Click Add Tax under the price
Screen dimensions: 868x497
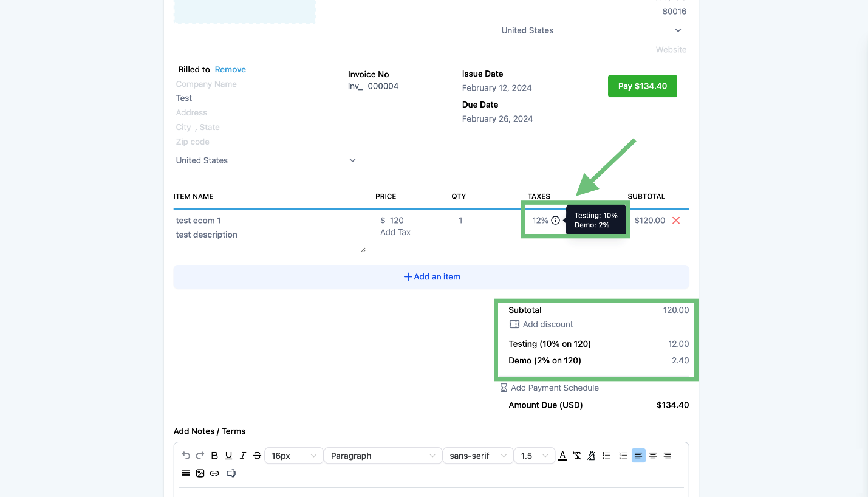click(x=395, y=232)
